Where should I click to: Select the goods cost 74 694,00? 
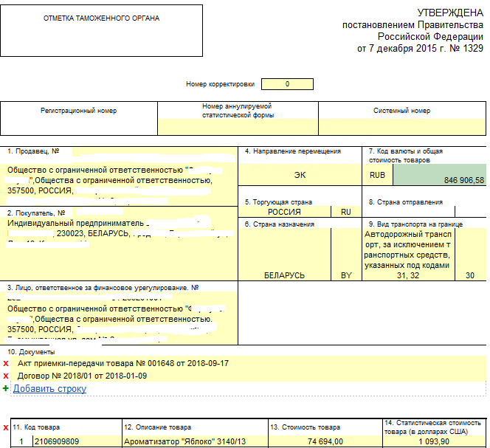[325, 442]
